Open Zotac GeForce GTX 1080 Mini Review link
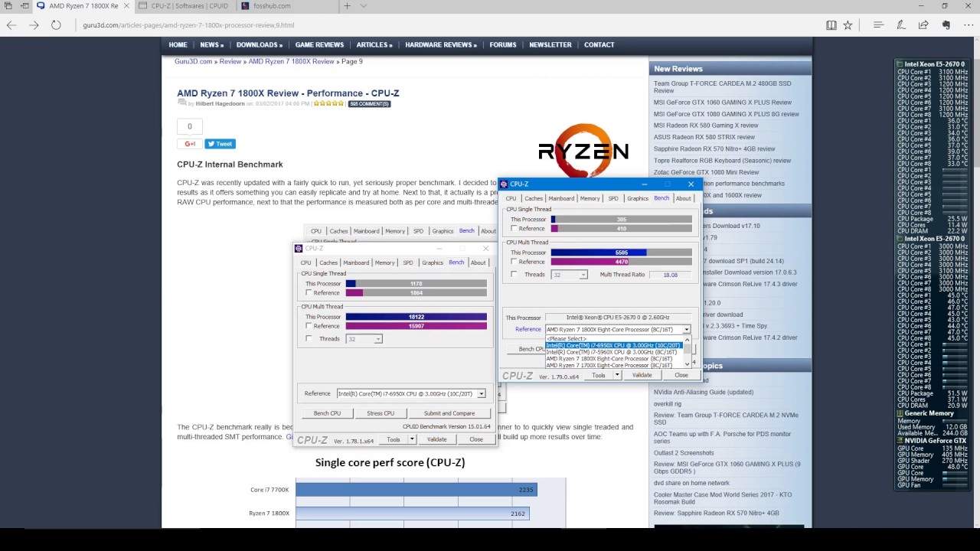Image resolution: width=980 pixels, height=551 pixels. (706, 172)
